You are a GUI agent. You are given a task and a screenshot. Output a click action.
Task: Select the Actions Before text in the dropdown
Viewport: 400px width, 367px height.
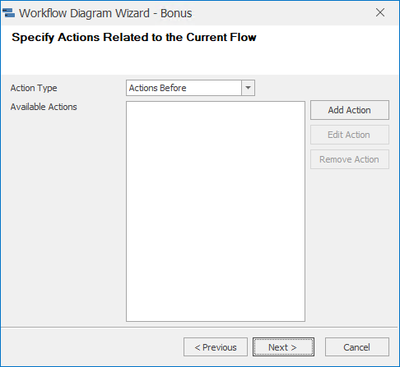point(158,88)
